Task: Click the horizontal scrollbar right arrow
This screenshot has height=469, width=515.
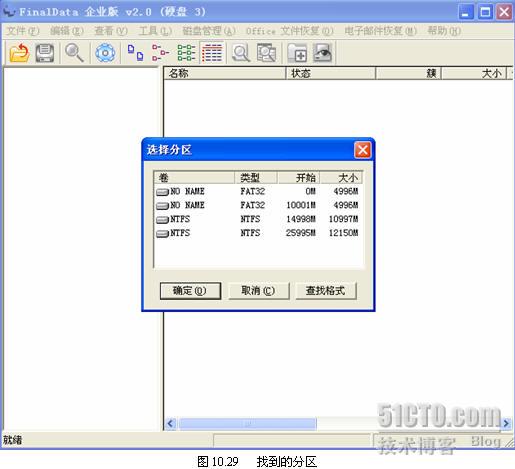Action: point(506,423)
